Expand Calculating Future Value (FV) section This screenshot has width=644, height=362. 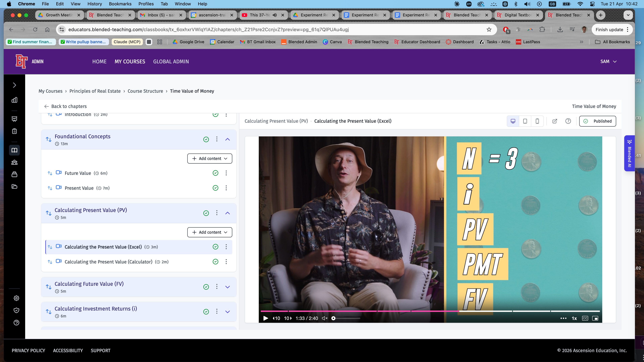(228, 287)
